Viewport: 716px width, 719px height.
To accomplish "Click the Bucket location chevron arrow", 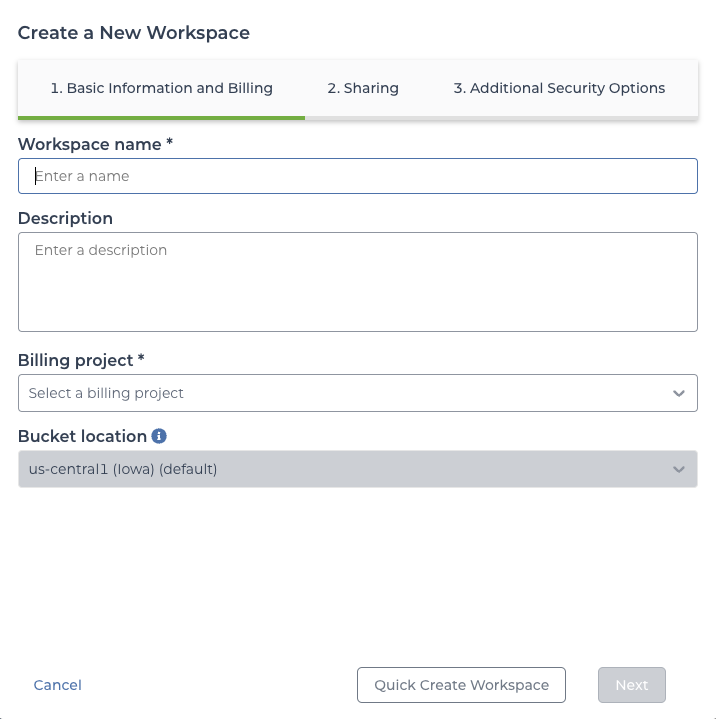I will click(679, 469).
